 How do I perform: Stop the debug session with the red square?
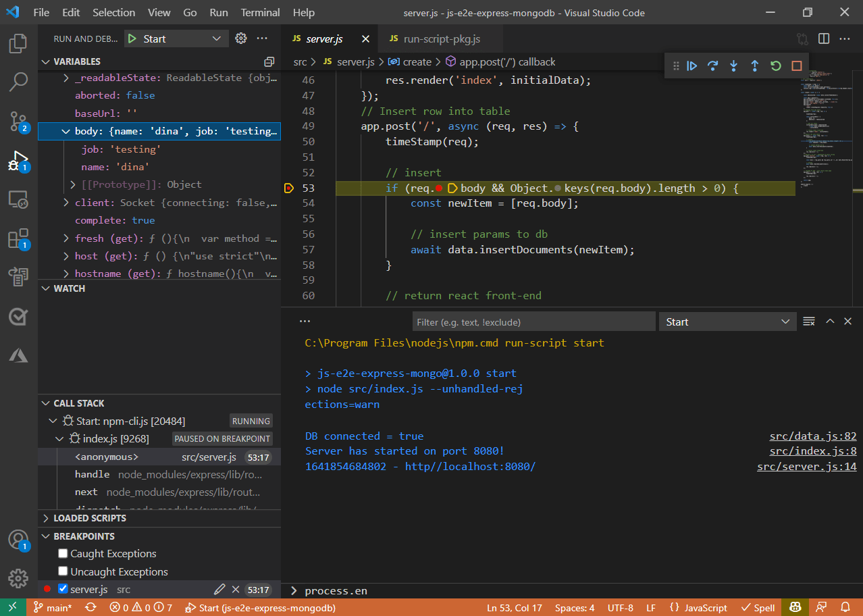[x=796, y=66]
